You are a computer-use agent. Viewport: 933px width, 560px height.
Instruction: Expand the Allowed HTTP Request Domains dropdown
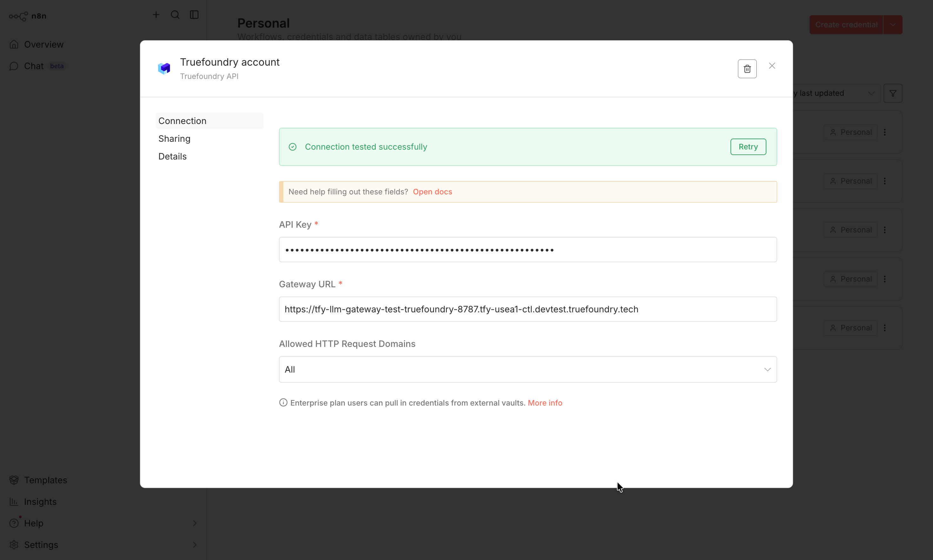(527, 369)
